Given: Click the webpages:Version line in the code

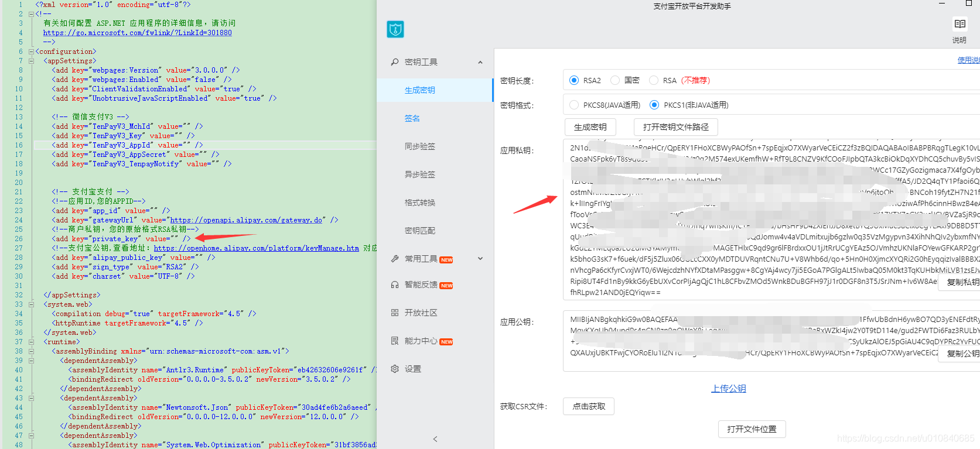Looking at the screenshot, I should pos(146,70).
